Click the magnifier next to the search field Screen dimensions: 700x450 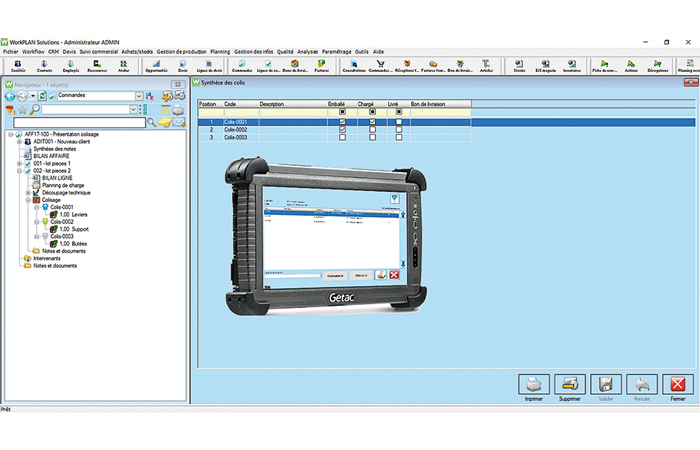coord(152,122)
